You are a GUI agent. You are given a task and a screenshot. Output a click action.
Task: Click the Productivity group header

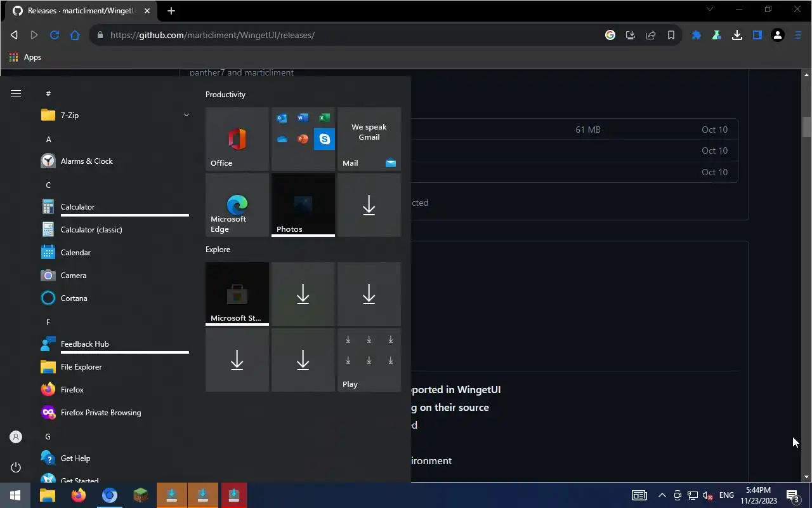pyautogui.click(x=225, y=95)
